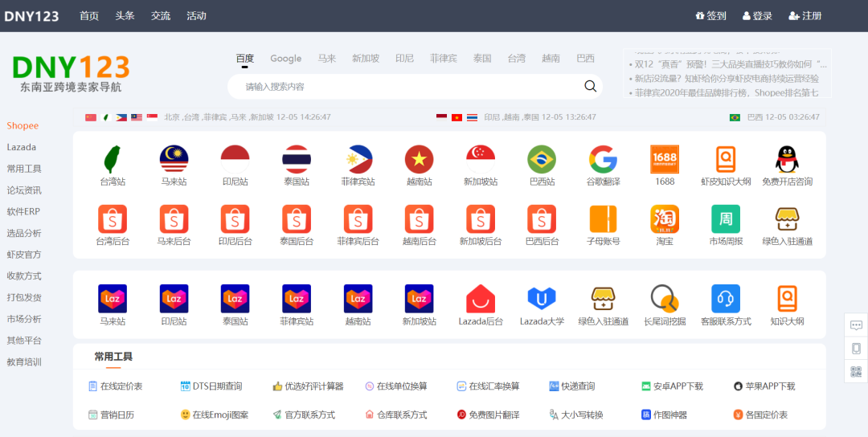The image size is (868, 437).
Task: Select the 新加坡 search tab
Action: point(366,59)
